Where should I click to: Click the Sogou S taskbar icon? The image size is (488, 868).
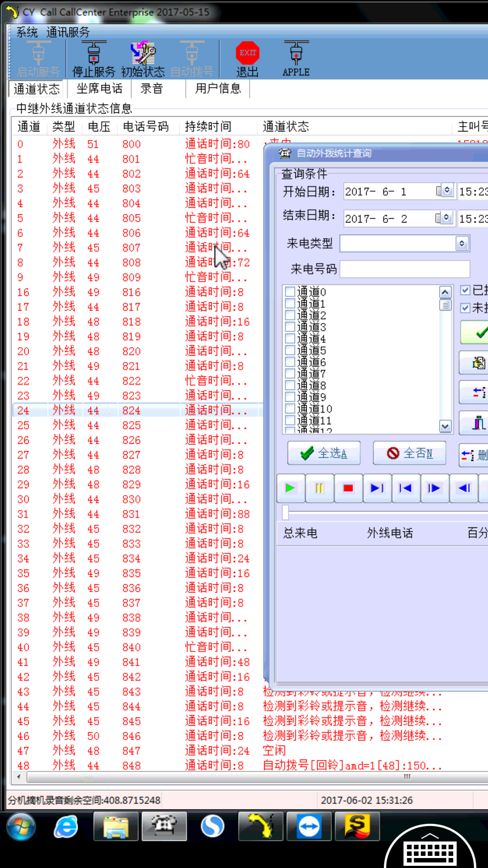357,826
